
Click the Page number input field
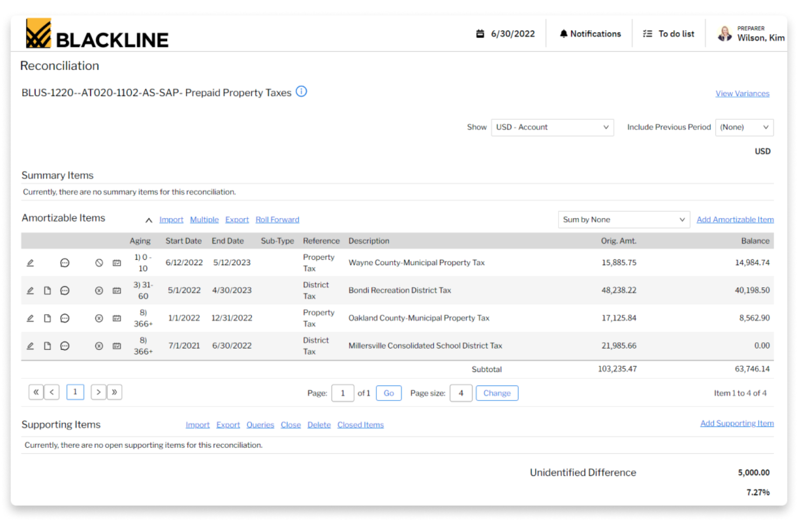click(342, 393)
